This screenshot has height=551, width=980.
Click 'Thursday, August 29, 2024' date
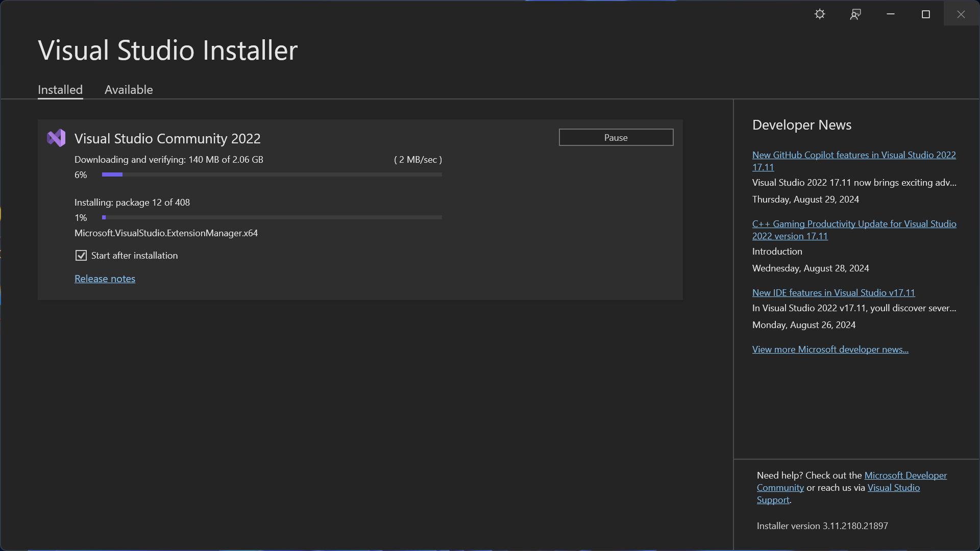tap(805, 199)
